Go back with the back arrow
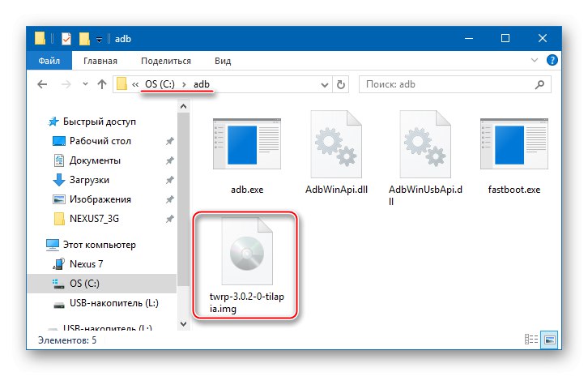Image resolution: width=588 pixels, height=376 pixels. [x=42, y=84]
